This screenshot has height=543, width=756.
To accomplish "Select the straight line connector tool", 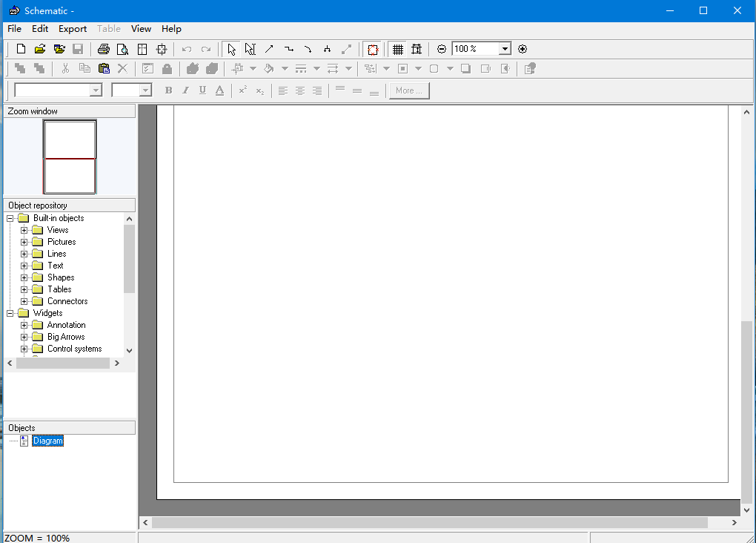I will [269, 49].
